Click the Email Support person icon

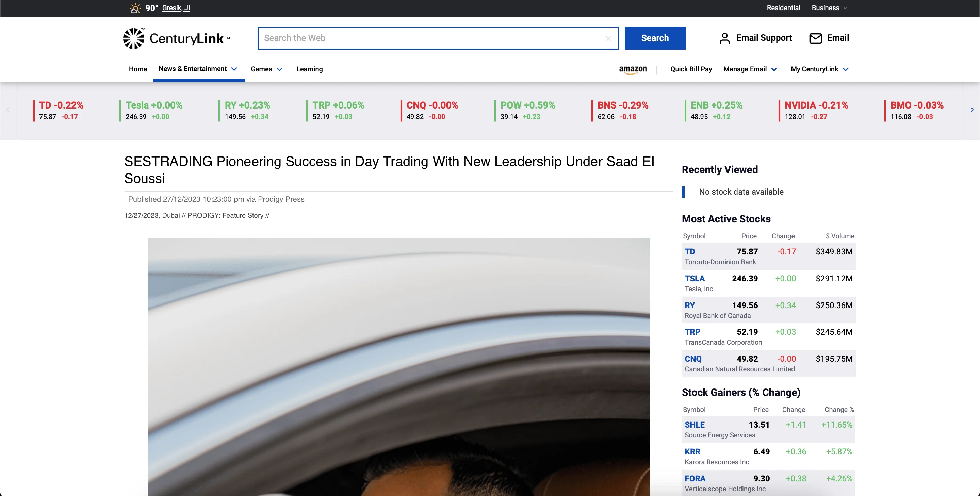724,38
